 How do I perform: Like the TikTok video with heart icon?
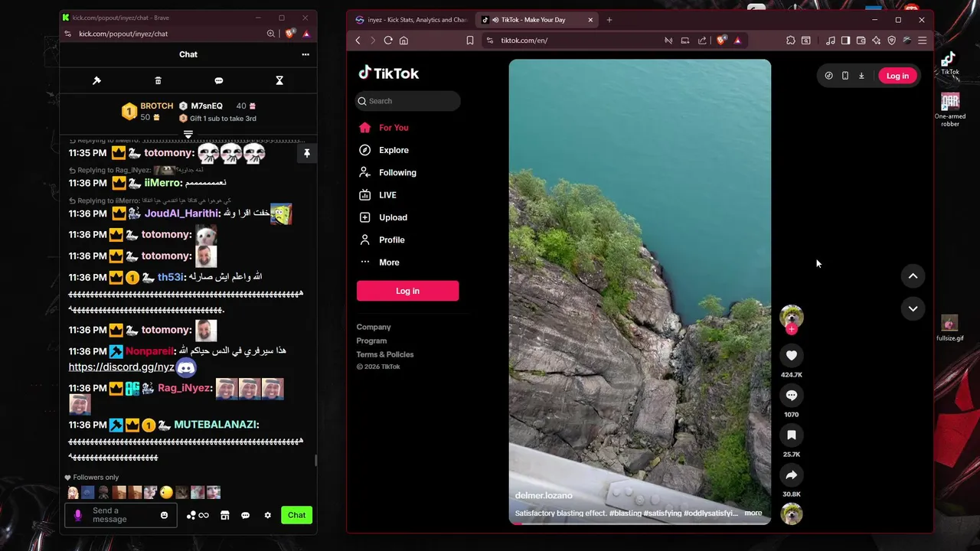tap(791, 355)
